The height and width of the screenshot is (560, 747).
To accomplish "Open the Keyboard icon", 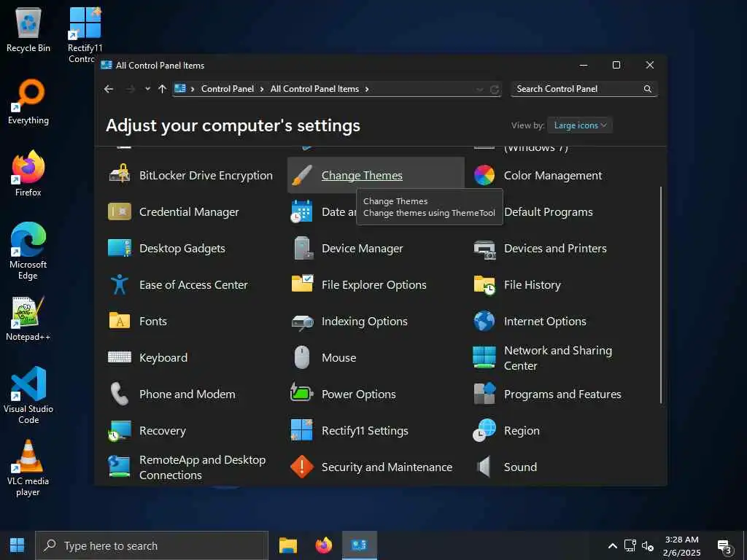I will [x=120, y=357].
